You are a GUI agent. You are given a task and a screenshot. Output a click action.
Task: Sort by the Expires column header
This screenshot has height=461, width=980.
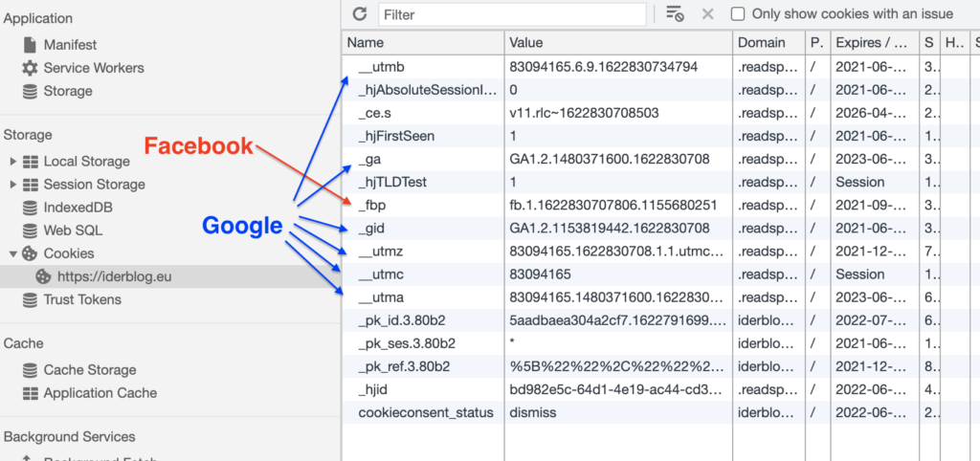pos(875,43)
